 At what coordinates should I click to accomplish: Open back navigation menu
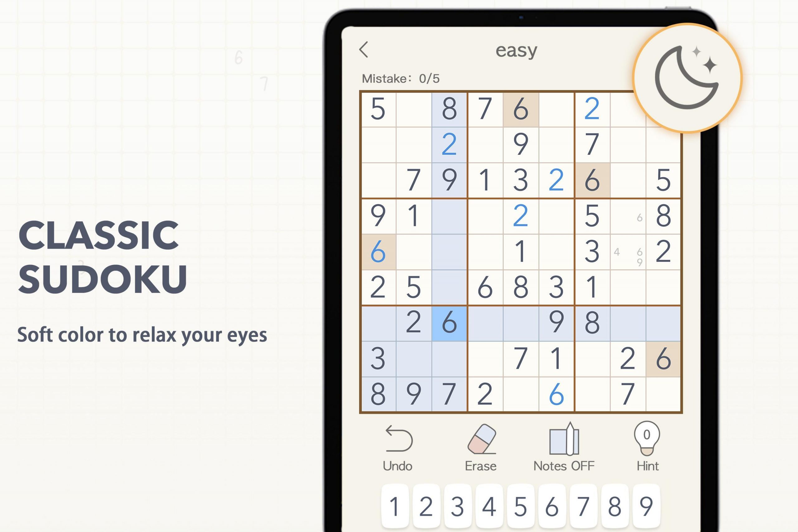(365, 50)
